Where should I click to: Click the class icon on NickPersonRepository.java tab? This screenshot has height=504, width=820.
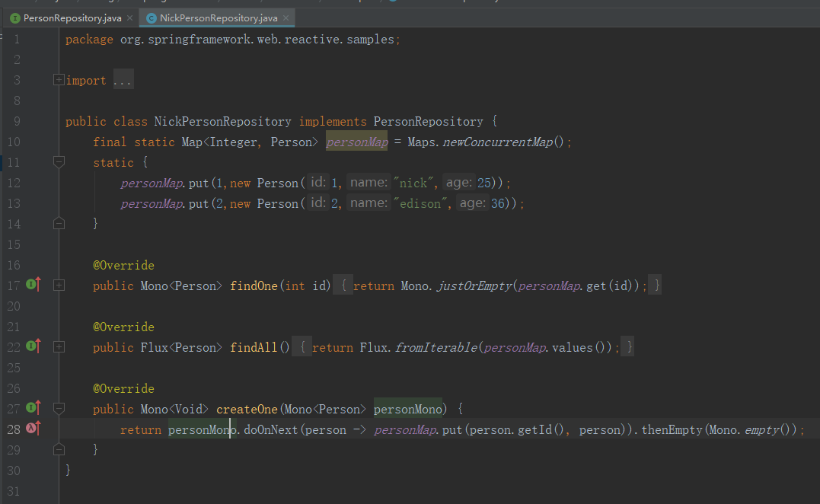tap(152, 18)
